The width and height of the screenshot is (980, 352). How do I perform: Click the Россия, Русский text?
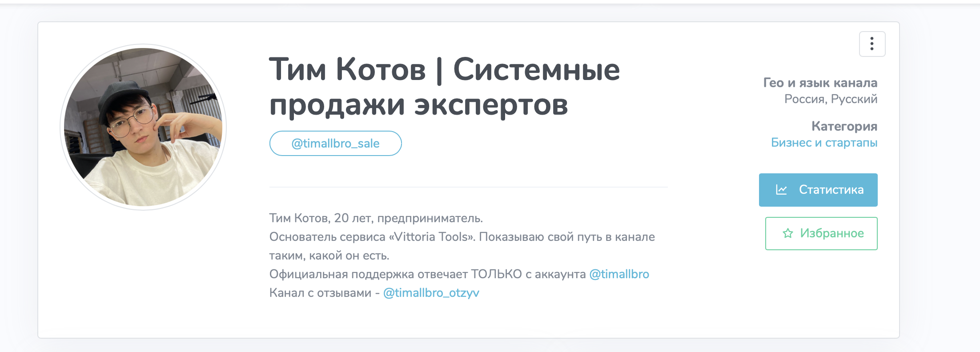pos(830,99)
